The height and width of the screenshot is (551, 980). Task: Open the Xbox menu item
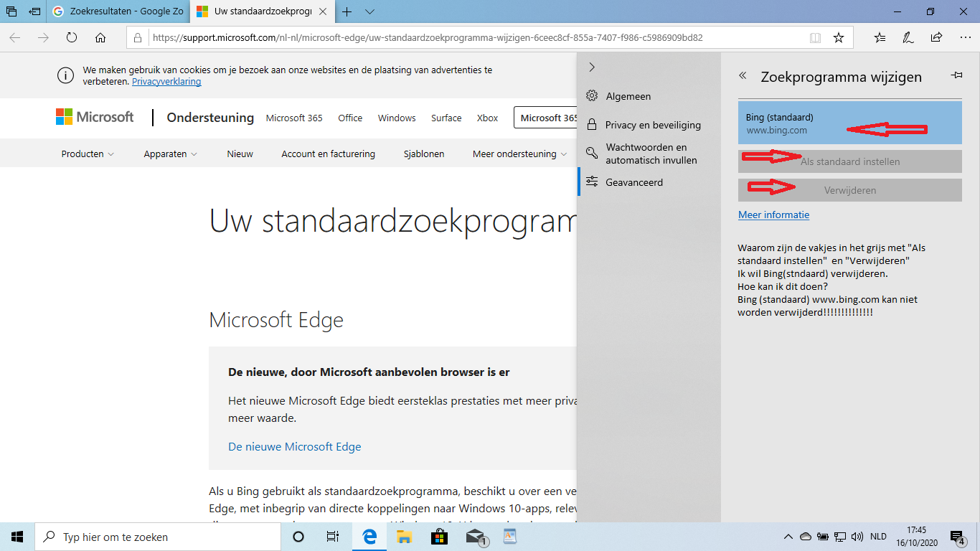point(487,118)
